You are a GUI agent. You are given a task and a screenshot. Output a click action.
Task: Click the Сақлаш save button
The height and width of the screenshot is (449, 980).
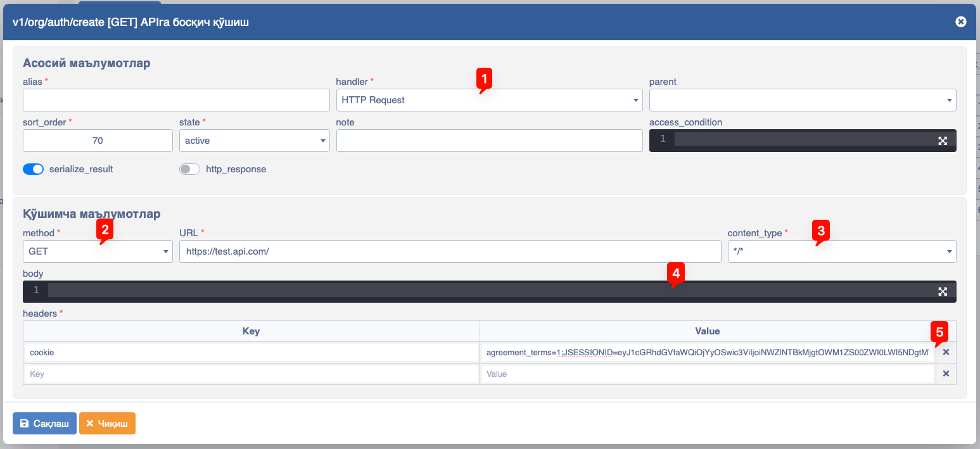44,424
